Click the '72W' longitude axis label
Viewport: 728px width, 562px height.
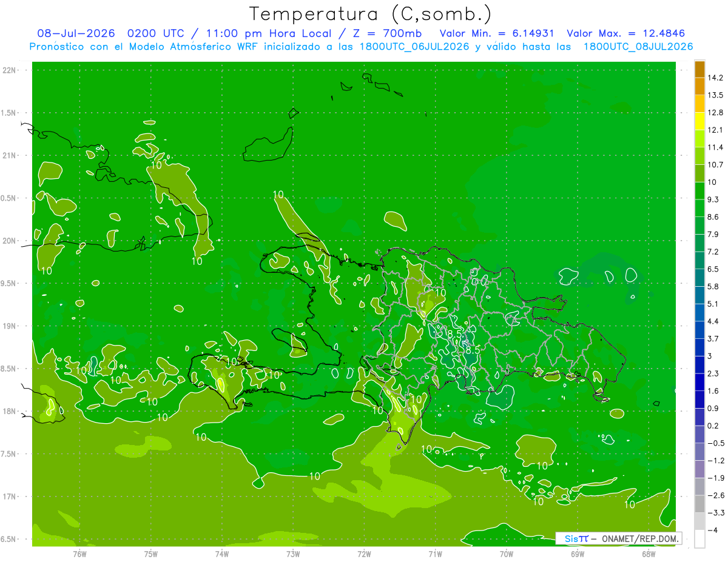364,553
